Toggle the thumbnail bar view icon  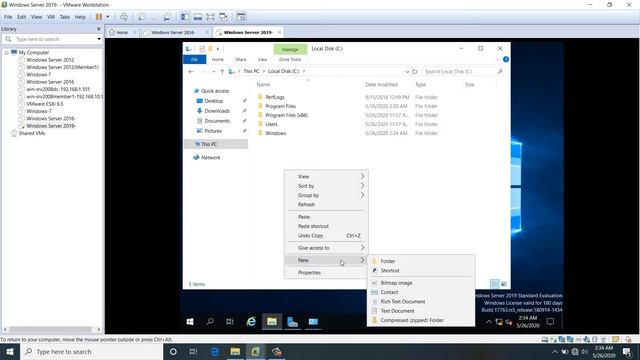[198, 17]
